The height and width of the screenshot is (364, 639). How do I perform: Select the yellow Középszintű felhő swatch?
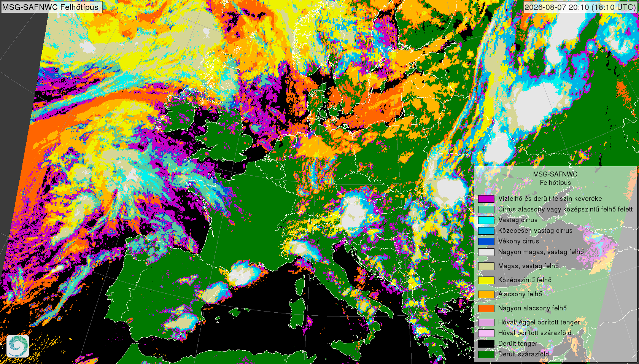486,280
